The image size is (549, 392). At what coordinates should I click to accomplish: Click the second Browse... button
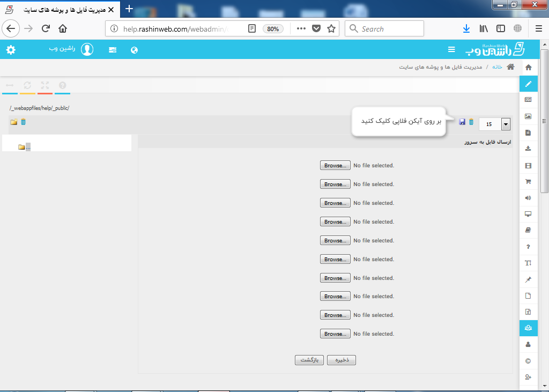tap(335, 184)
